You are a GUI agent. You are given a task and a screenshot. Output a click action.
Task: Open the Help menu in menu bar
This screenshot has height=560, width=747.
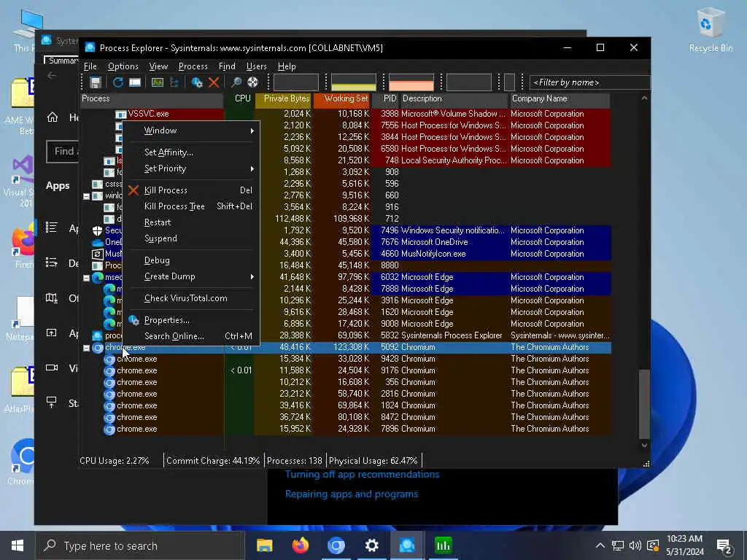click(287, 66)
